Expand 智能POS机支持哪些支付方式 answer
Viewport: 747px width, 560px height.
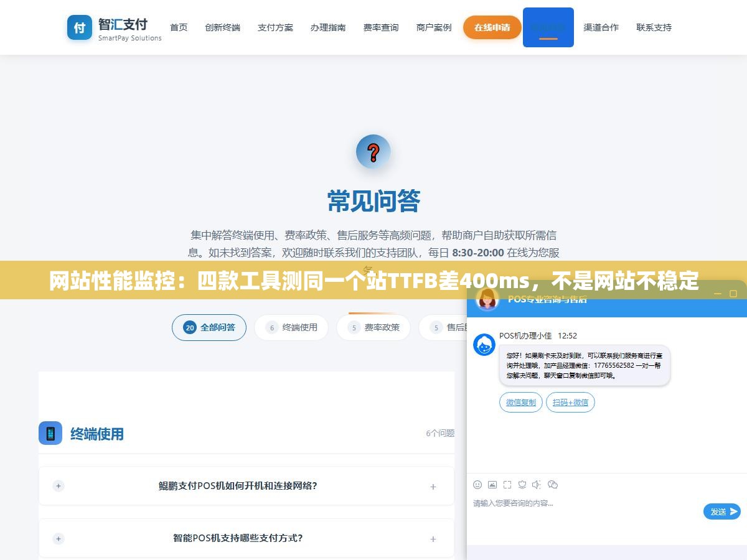click(433, 539)
